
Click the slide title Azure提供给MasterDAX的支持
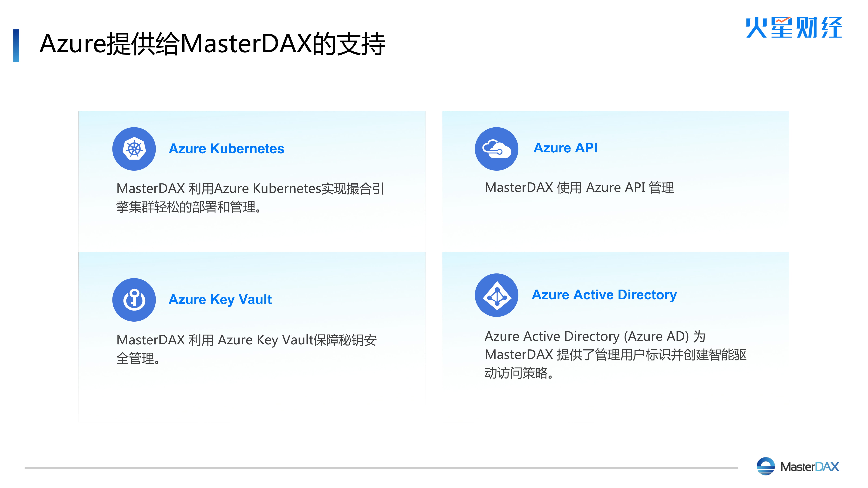[x=212, y=44]
